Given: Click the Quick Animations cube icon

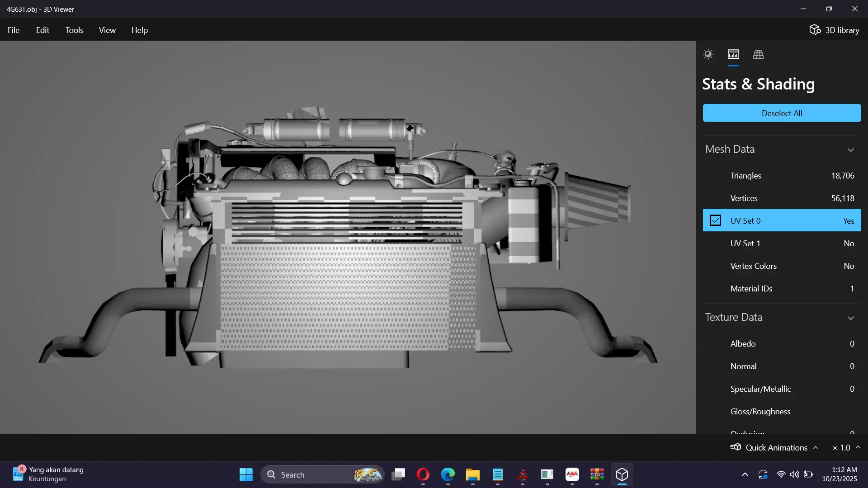Looking at the screenshot, I should tap(736, 447).
